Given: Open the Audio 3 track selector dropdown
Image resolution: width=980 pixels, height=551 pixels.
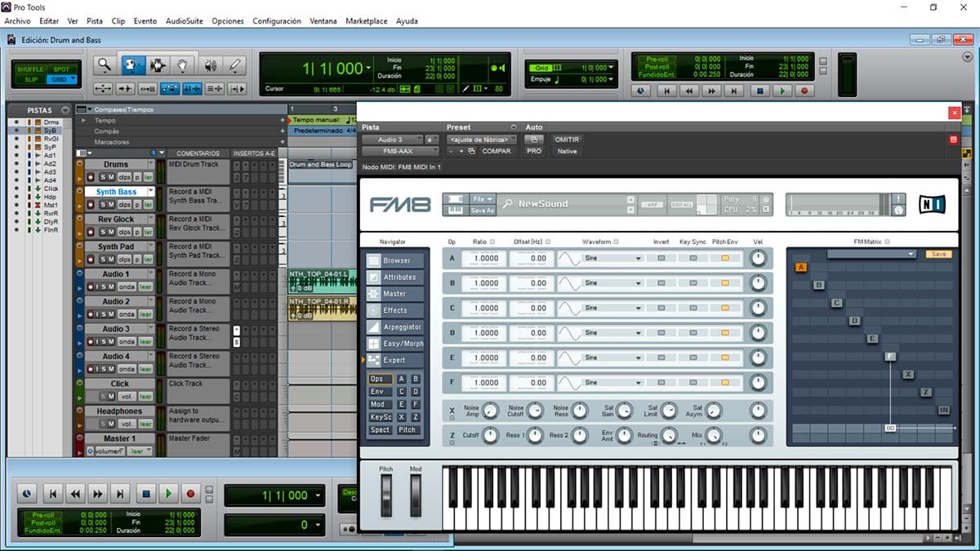Looking at the screenshot, I should tap(391, 140).
